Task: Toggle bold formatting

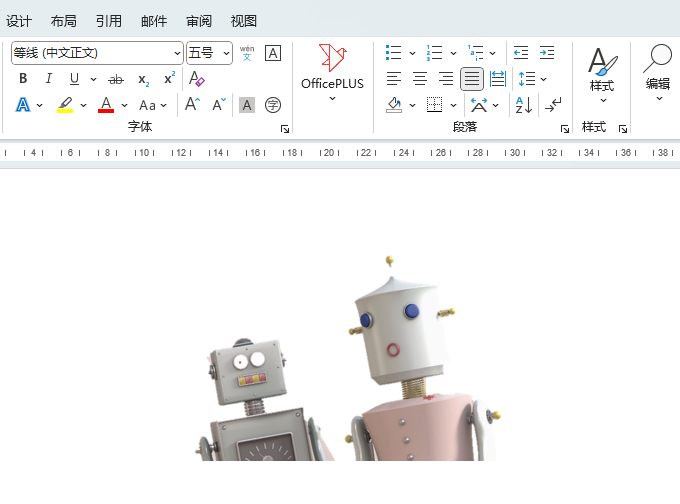Action: pyautogui.click(x=23, y=79)
